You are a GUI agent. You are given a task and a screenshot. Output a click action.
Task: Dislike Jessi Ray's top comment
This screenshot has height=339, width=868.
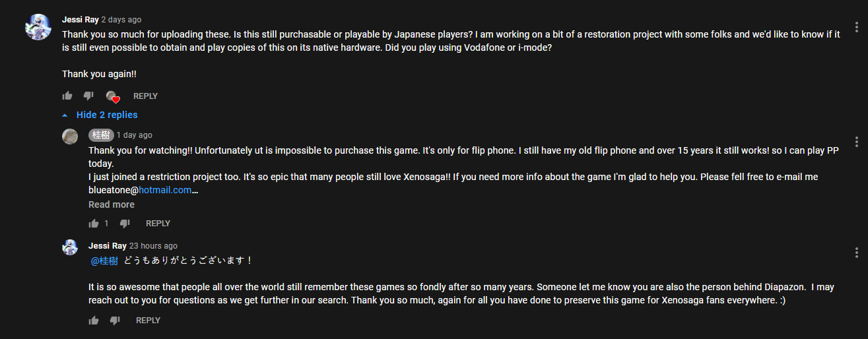click(x=88, y=96)
